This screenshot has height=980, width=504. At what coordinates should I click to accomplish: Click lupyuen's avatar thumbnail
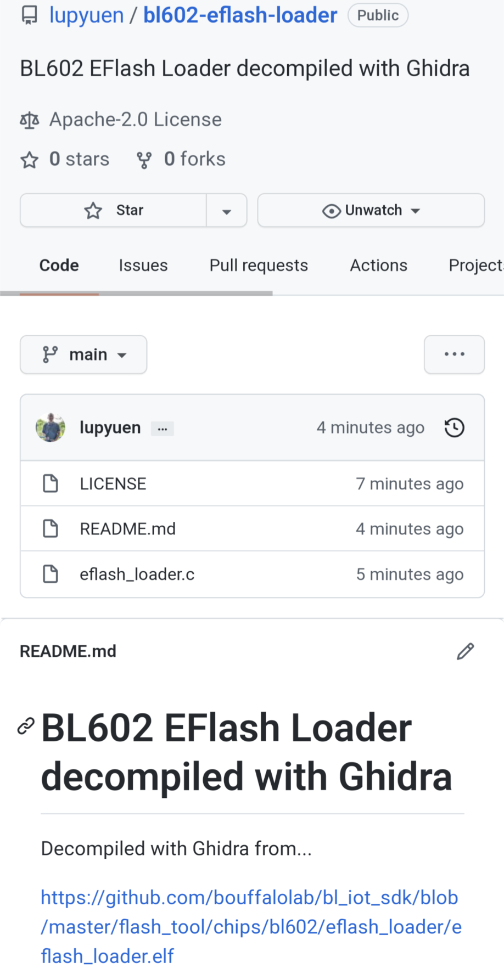point(51,427)
